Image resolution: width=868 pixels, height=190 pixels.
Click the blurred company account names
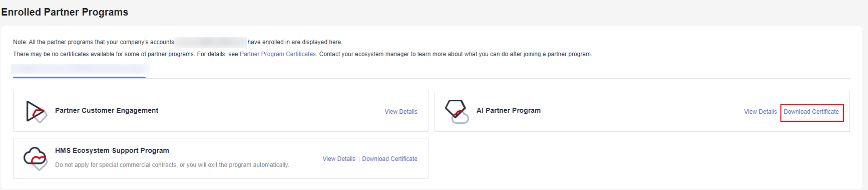point(211,42)
